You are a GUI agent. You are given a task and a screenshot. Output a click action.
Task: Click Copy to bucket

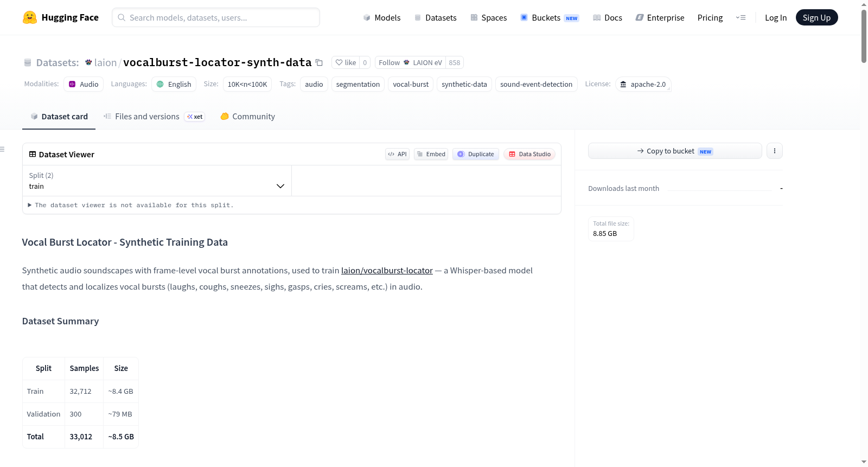tap(675, 151)
